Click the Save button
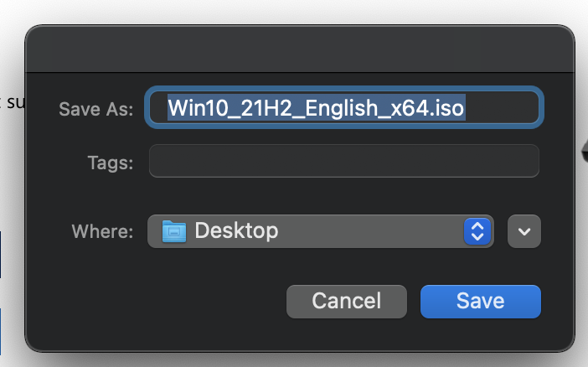The height and width of the screenshot is (367, 588). pyautogui.click(x=481, y=302)
